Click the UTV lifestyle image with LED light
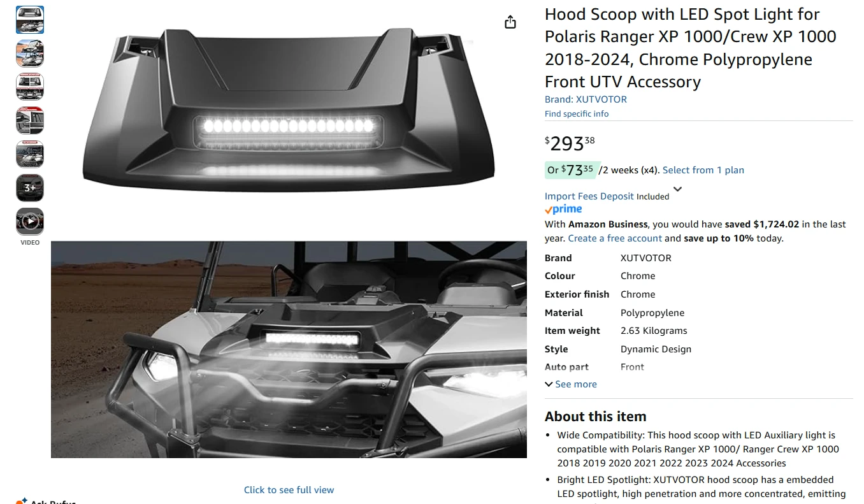The image size is (864, 504). (289, 349)
